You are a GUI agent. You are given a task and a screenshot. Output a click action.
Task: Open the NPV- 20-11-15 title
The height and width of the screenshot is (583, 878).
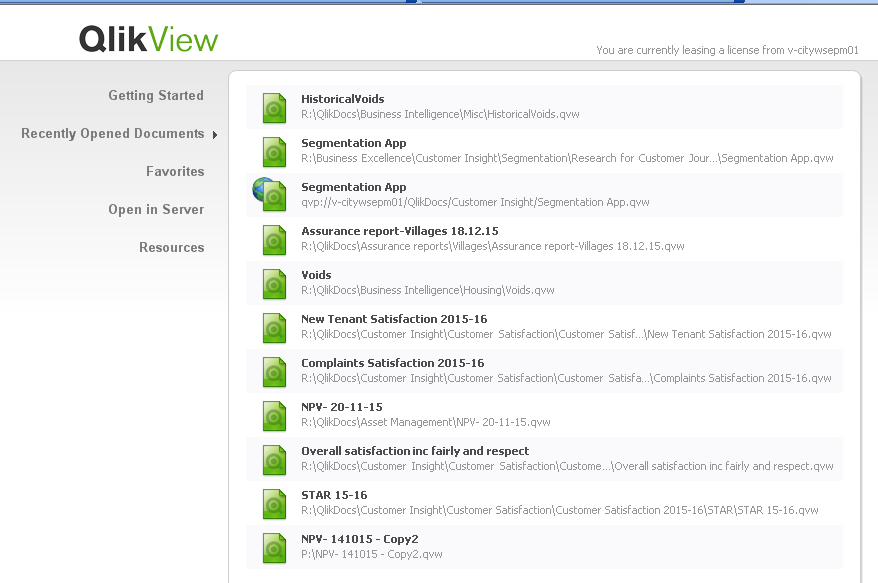coord(342,407)
